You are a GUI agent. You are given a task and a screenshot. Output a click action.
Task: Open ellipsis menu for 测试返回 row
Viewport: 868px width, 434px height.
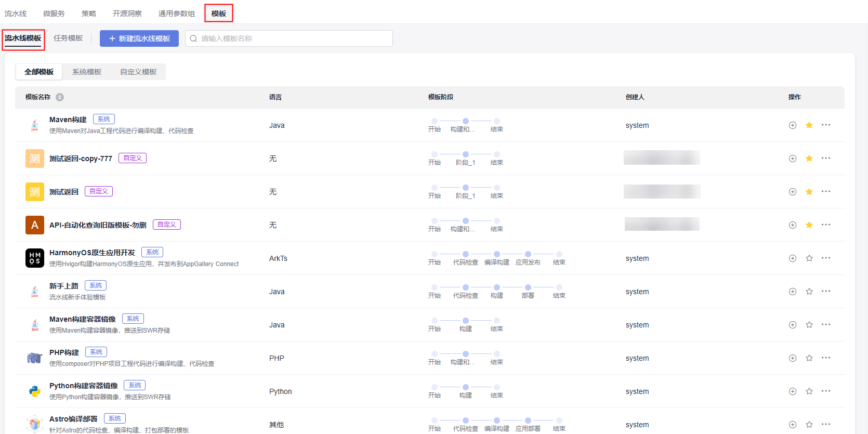point(826,192)
